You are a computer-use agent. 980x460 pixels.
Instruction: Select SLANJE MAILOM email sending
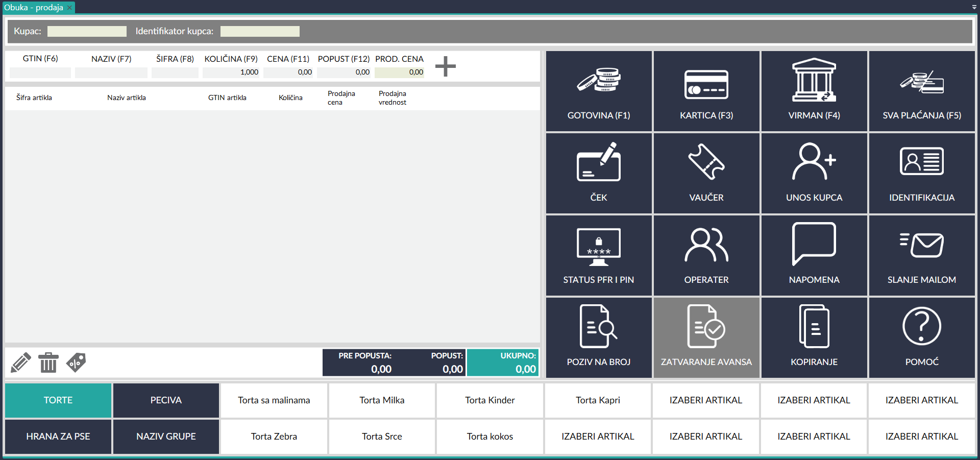pyautogui.click(x=922, y=255)
